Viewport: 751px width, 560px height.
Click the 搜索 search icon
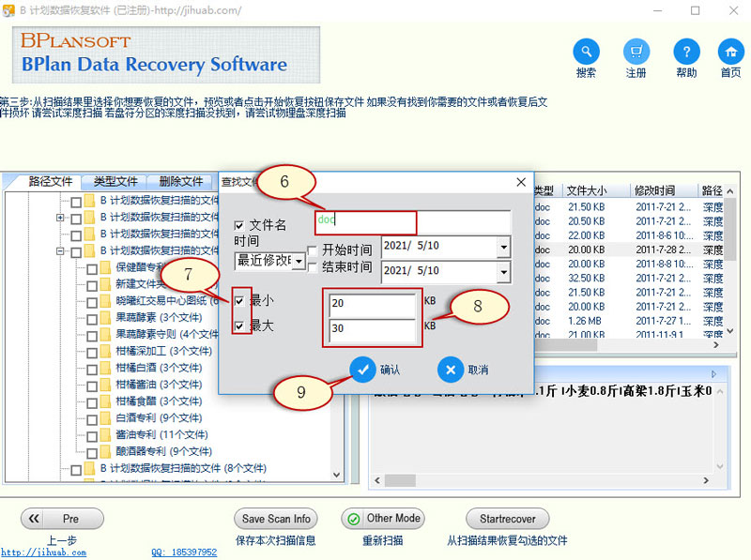[x=586, y=52]
